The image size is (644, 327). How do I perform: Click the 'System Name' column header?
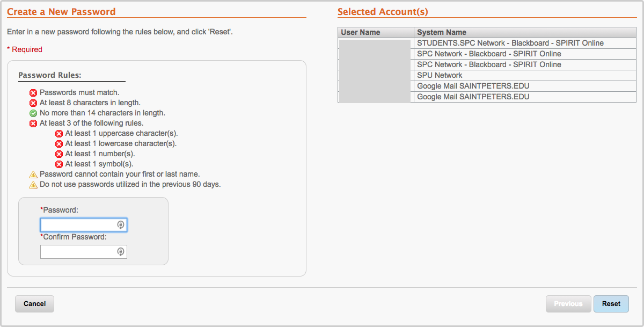point(525,32)
